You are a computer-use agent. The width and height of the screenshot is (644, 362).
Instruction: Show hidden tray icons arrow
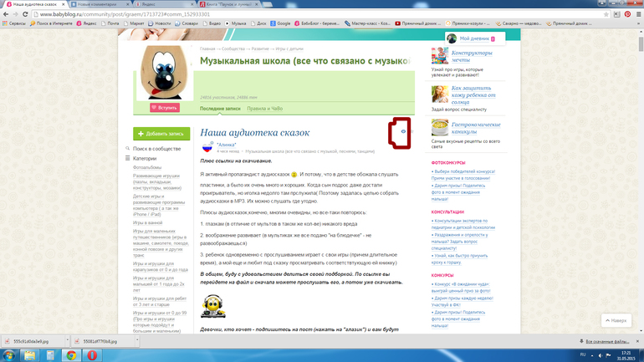pos(592,355)
